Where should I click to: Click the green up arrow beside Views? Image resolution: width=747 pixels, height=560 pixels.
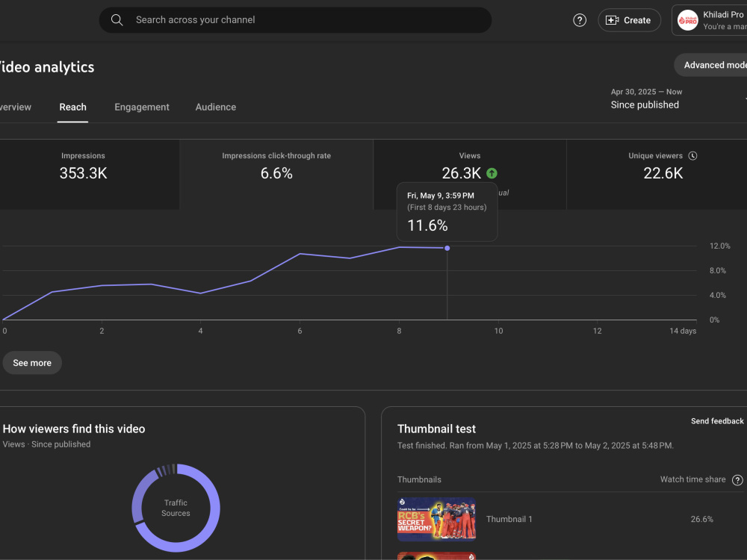[492, 173]
